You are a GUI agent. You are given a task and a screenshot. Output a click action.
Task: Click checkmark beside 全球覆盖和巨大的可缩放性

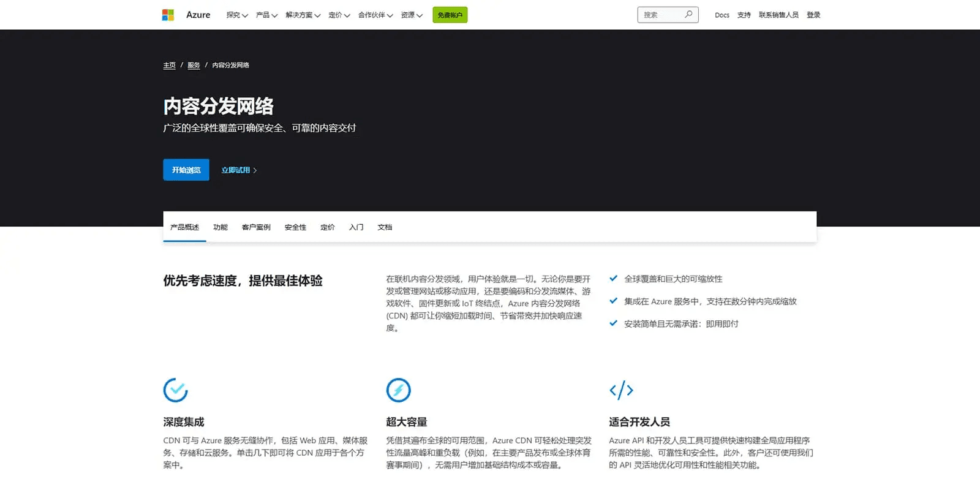pyautogui.click(x=613, y=278)
